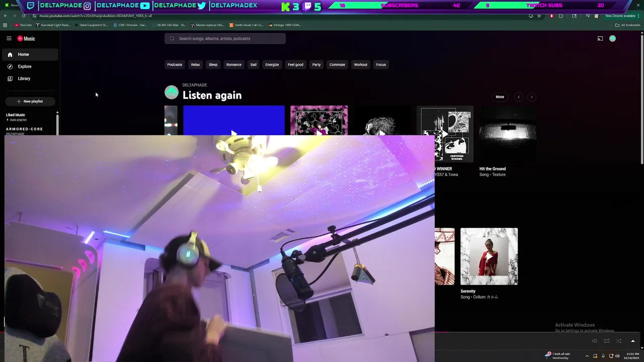Bookmark this tab with star icon
The width and height of the screenshot is (644, 362).
click(539, 16)
